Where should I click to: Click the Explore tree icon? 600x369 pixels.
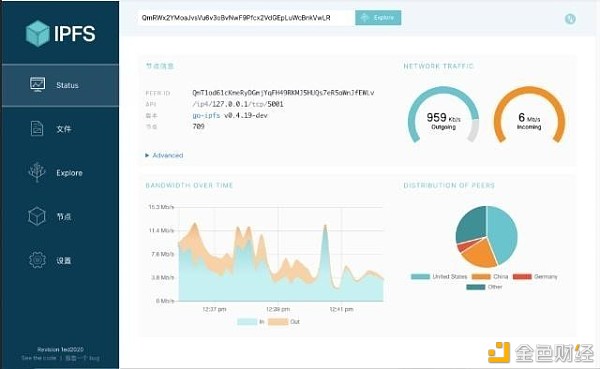click(37, 172)
